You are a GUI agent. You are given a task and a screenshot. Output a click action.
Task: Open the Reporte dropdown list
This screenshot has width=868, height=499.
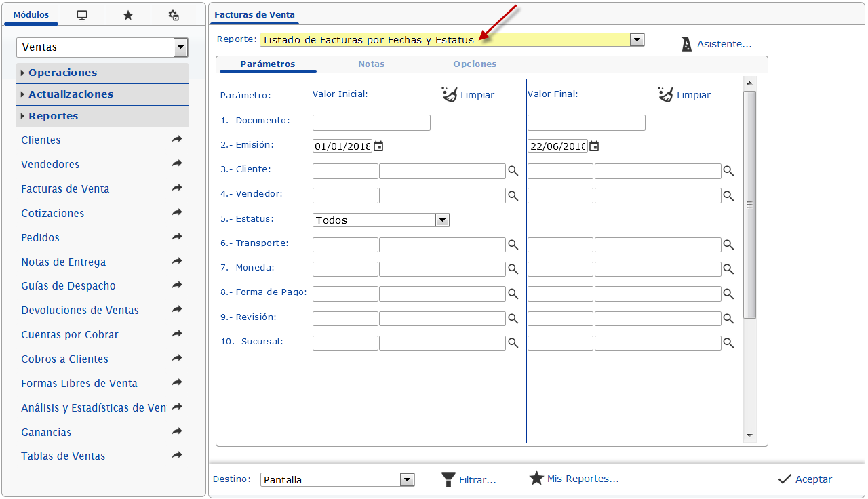tap(637, 40)
